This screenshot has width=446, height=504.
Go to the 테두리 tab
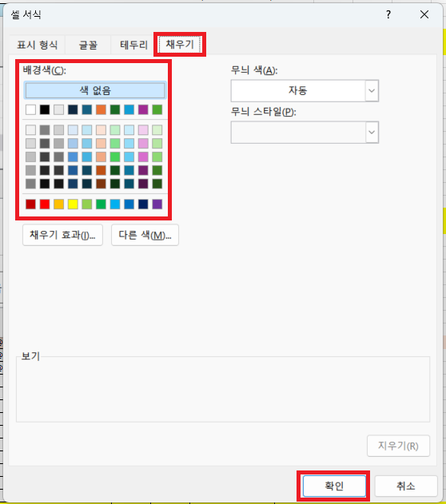133,45
